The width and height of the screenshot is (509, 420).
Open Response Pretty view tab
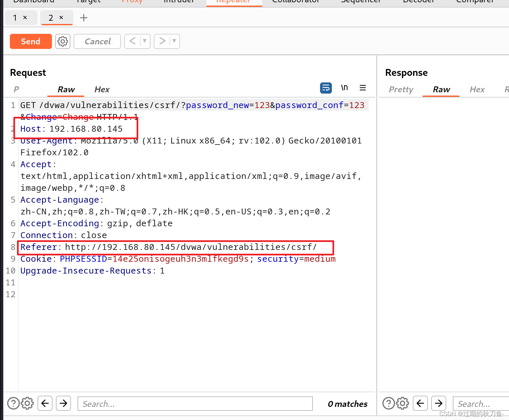(x=401, y=89)
